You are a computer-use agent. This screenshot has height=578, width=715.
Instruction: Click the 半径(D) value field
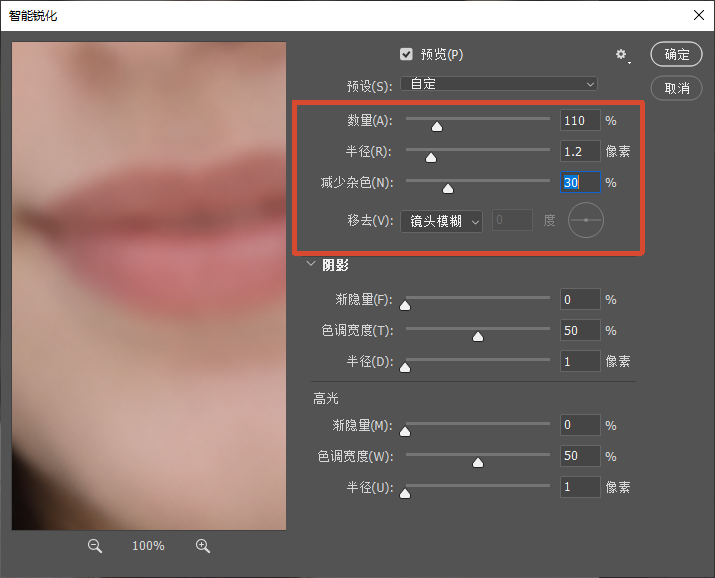580,361
